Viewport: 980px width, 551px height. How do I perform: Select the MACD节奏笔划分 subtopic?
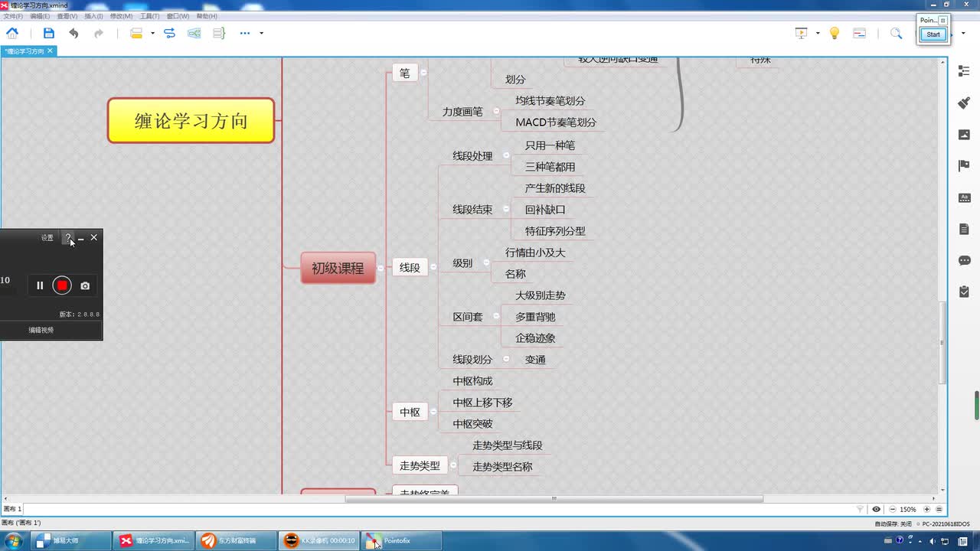(x=556, y=122)
